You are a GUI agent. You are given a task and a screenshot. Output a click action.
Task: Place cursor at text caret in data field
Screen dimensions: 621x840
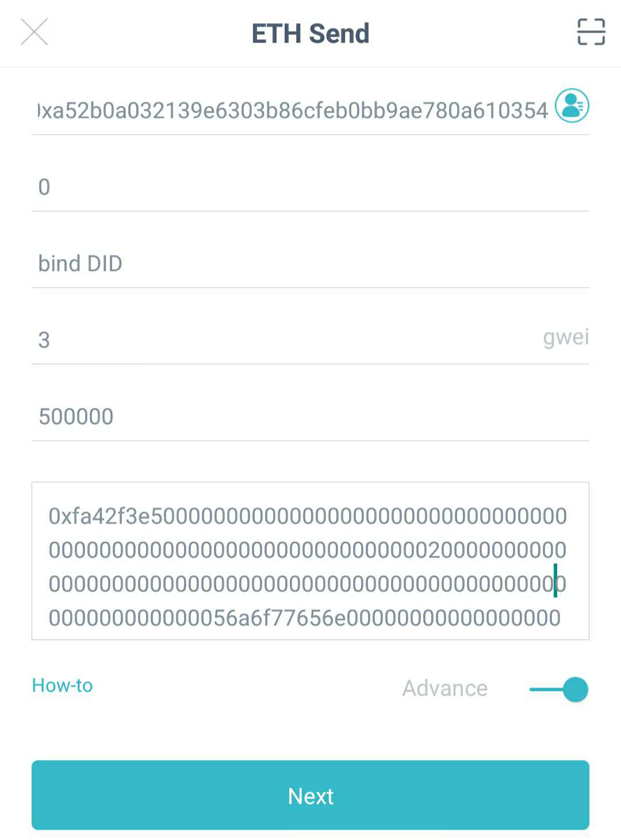pos(555,581)
